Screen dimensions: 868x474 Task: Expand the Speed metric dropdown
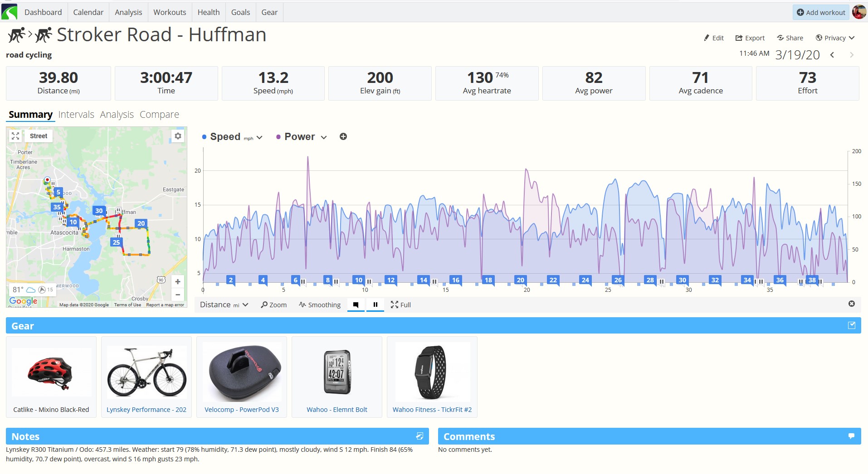259,137
